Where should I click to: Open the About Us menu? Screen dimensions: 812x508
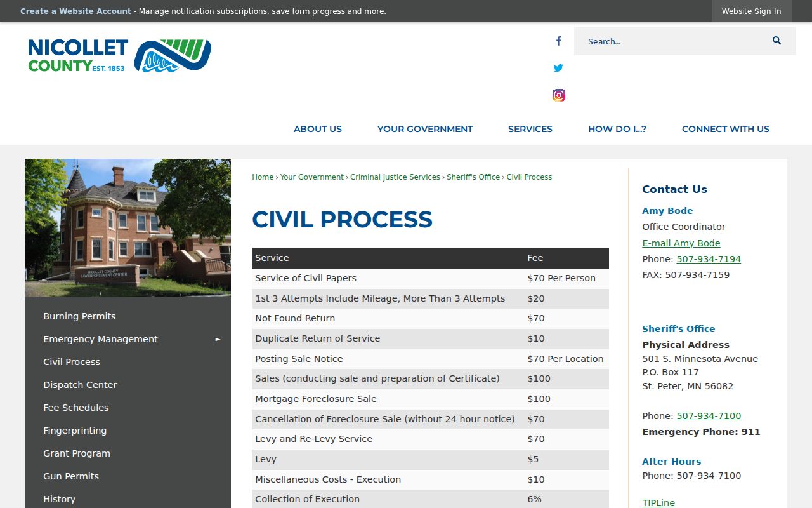pos(318,129)
